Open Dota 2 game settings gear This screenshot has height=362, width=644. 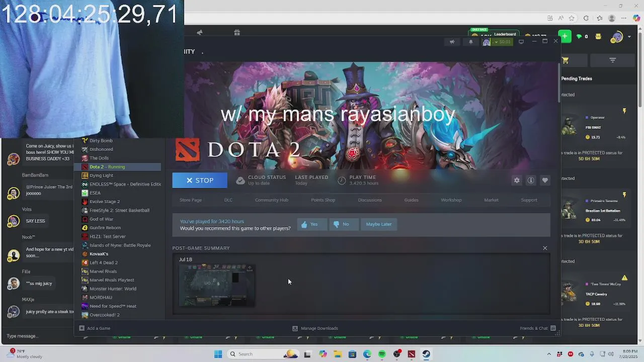tap(517, 180)
